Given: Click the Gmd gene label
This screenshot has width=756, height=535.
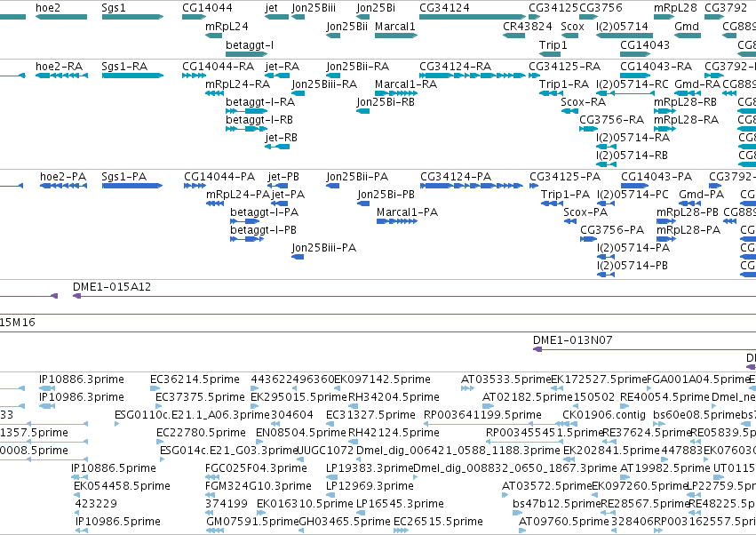Looking at the screenshot, I should (687, 27).
